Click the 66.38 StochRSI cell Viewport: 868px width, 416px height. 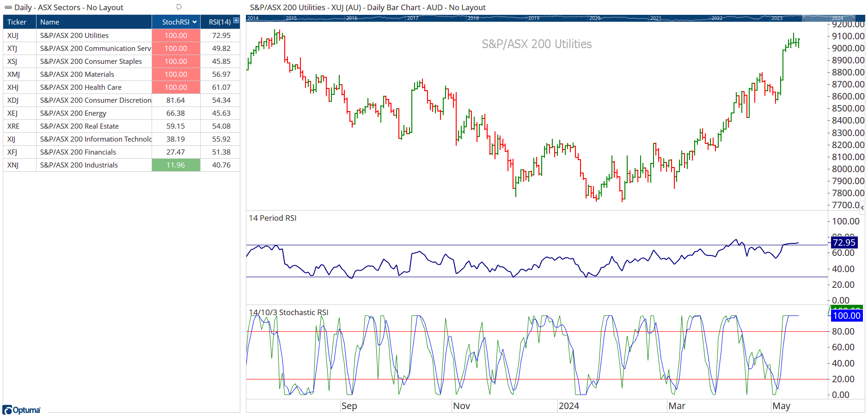(176, 113)
